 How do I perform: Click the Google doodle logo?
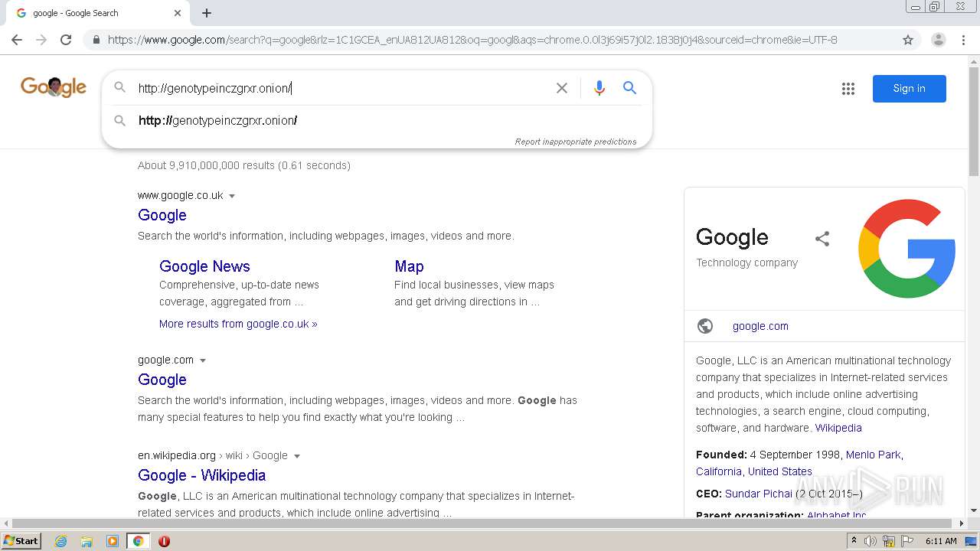point(54,87)
